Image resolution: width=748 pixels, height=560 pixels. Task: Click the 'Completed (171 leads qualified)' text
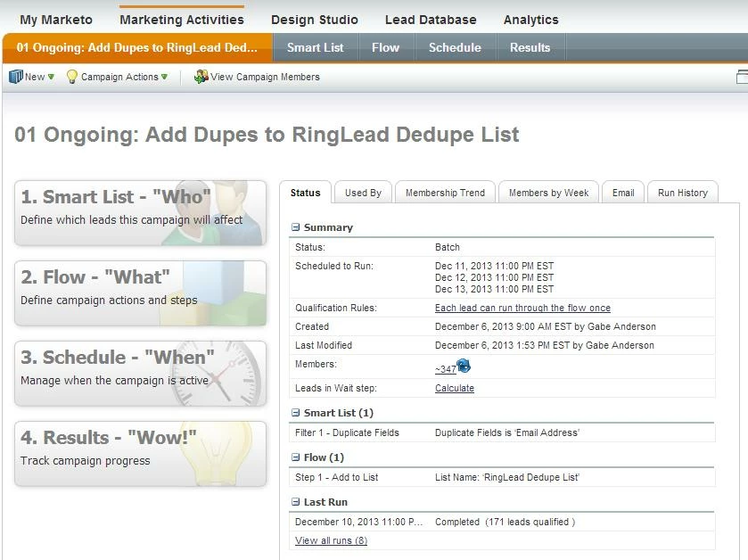point(505,522)
